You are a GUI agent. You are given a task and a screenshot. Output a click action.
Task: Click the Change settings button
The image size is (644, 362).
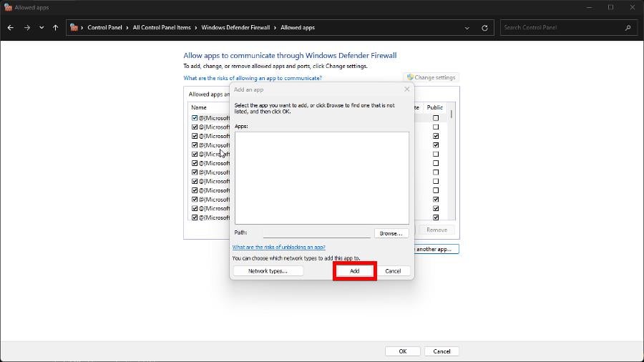click(431, 77)
